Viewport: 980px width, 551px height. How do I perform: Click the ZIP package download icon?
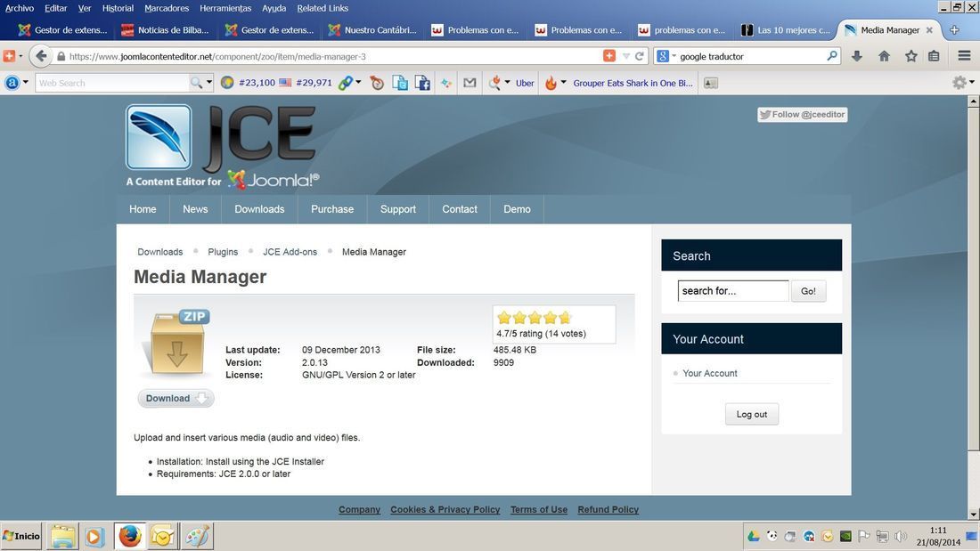click(177, 343)
